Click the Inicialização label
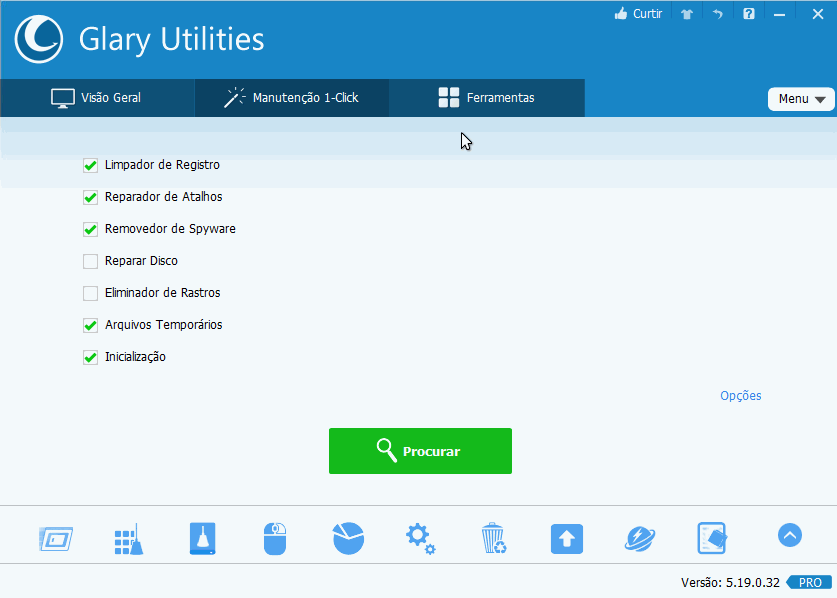The width and height of the screenshot is (837, 598). click(x=136, y=357)
